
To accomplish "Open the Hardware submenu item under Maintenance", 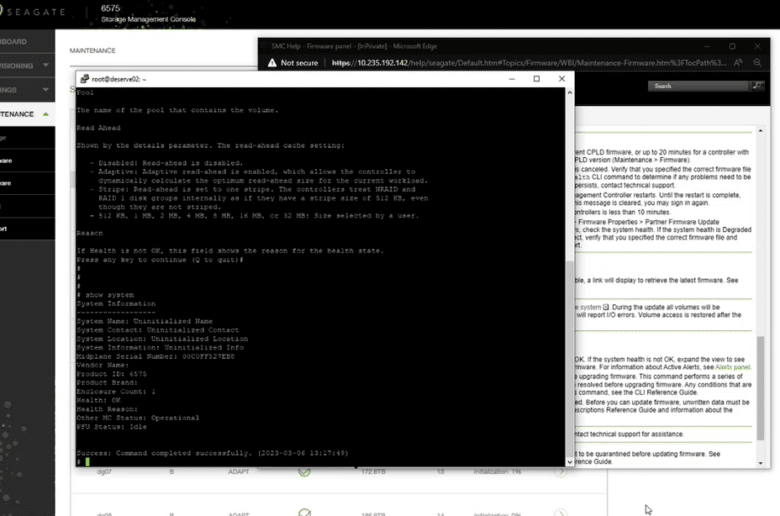I will [27, 161].
